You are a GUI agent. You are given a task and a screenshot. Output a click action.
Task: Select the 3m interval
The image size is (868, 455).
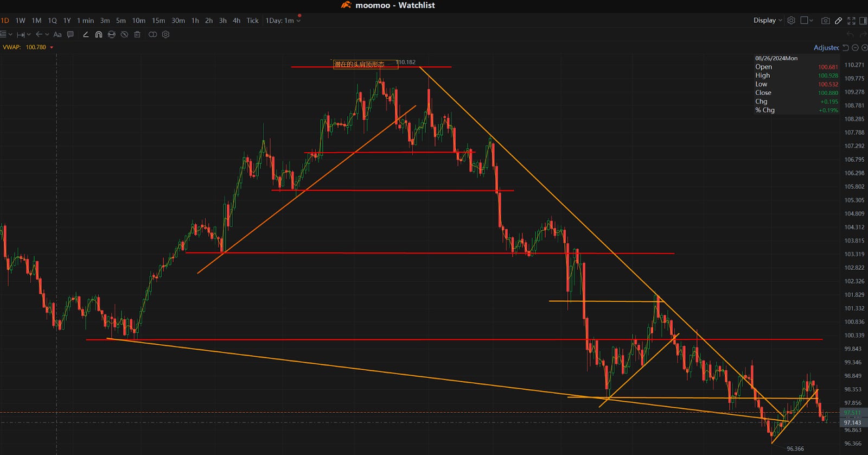pyautogui.click(x=105, y=21)
